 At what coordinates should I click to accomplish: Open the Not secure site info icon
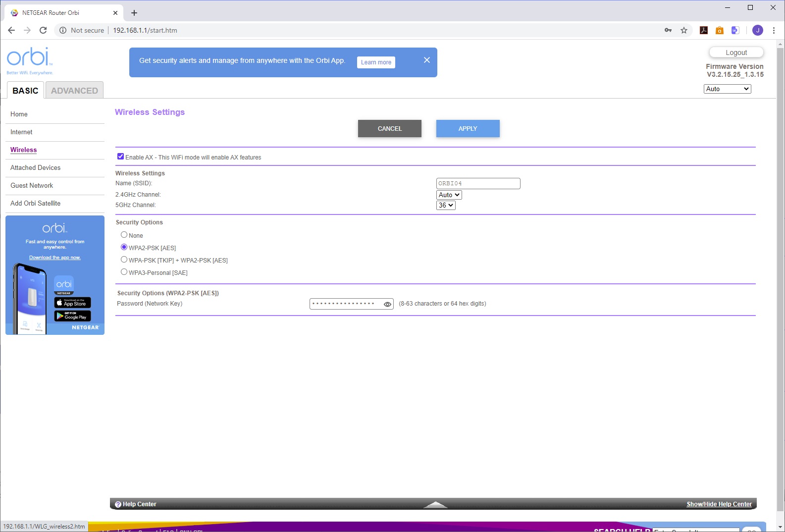[63, 30]
